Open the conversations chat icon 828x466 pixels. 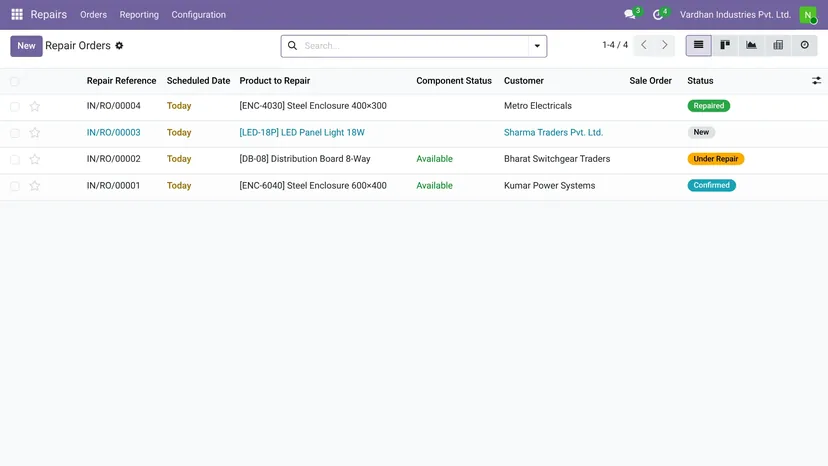pyautogui.click(x=629, y=15)
